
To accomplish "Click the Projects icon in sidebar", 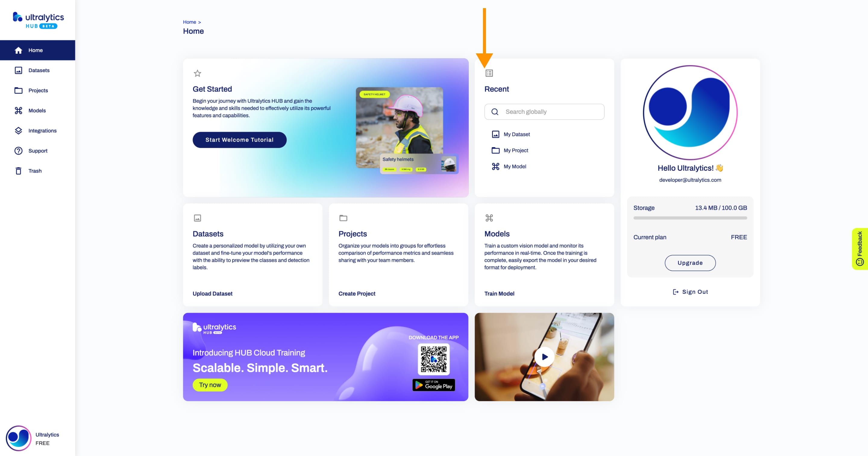I will click(18, 90).
